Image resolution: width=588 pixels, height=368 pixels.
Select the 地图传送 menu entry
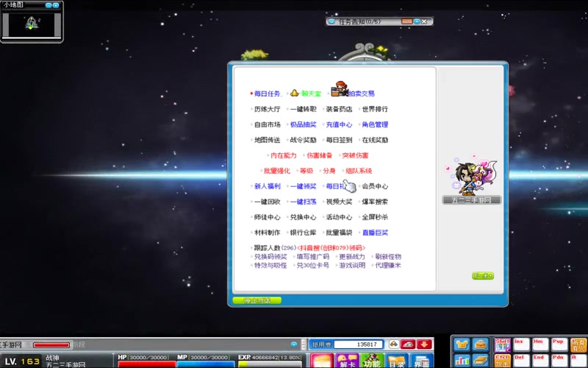point(267,140)
